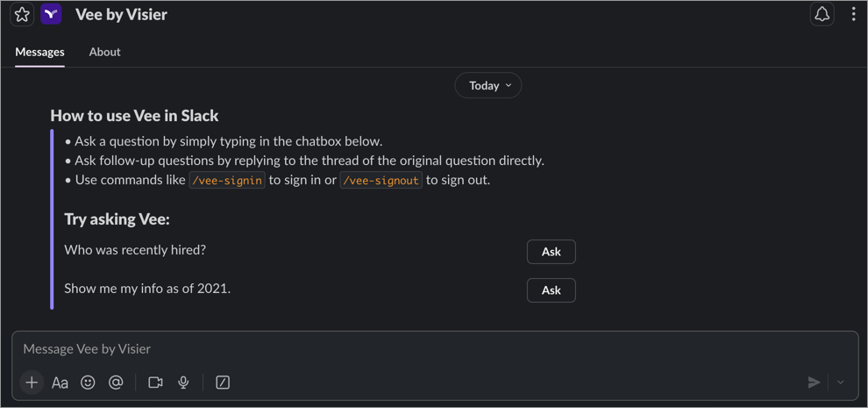Switch to the About tab
Viewport: 868px width, 408px height.
click(104, 53)
